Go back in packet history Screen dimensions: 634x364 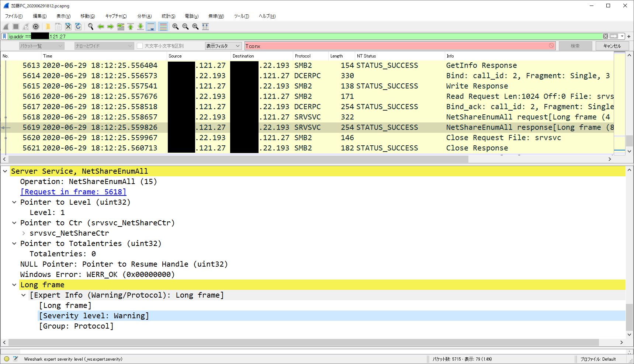point(100,27)
